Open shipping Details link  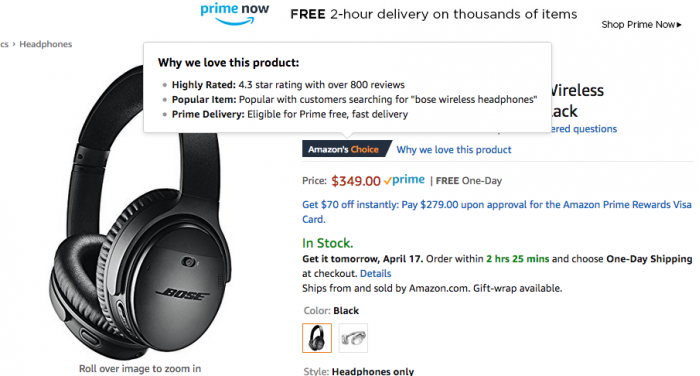(375, 273)
